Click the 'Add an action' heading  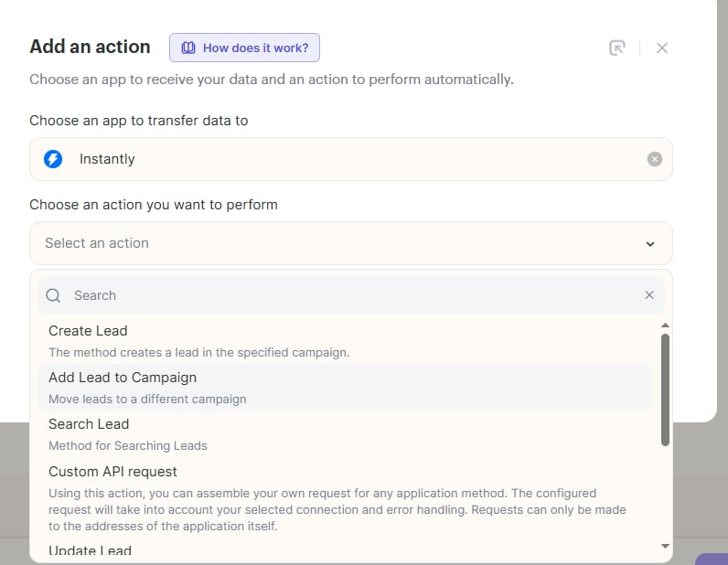pyautogui.click(x=90, y=47)
